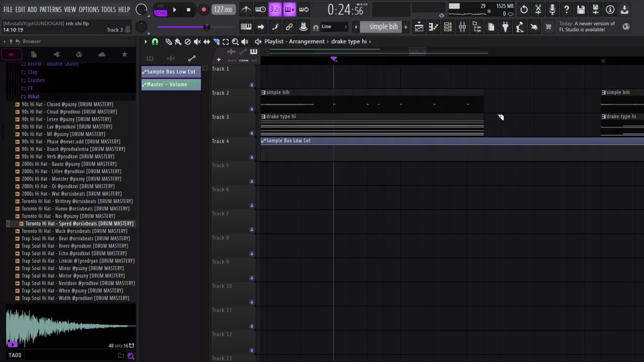
Task: Open the playlist options menu arrow
Action: click(146, 42)
